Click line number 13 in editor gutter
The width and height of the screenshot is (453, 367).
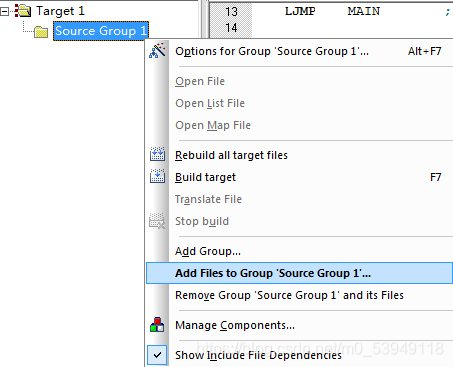231,12
